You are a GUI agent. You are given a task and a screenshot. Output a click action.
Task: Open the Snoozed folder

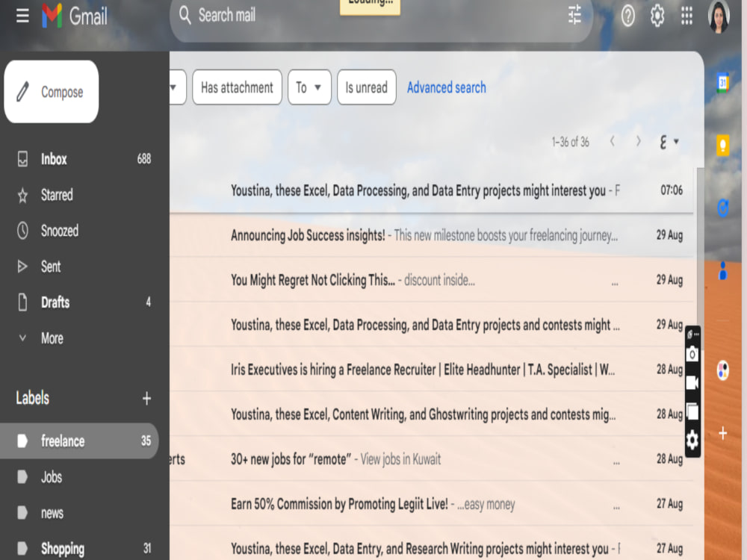tap(79, 231)
